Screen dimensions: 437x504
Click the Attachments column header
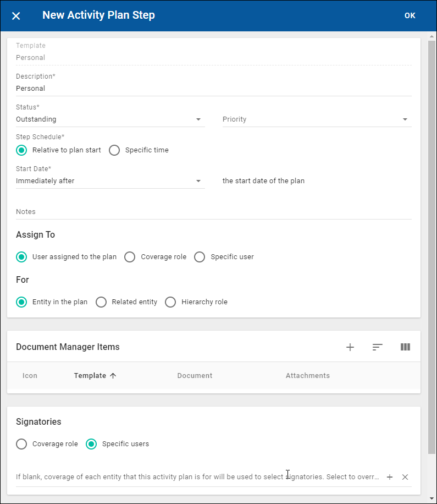click(x=307, y=376)
